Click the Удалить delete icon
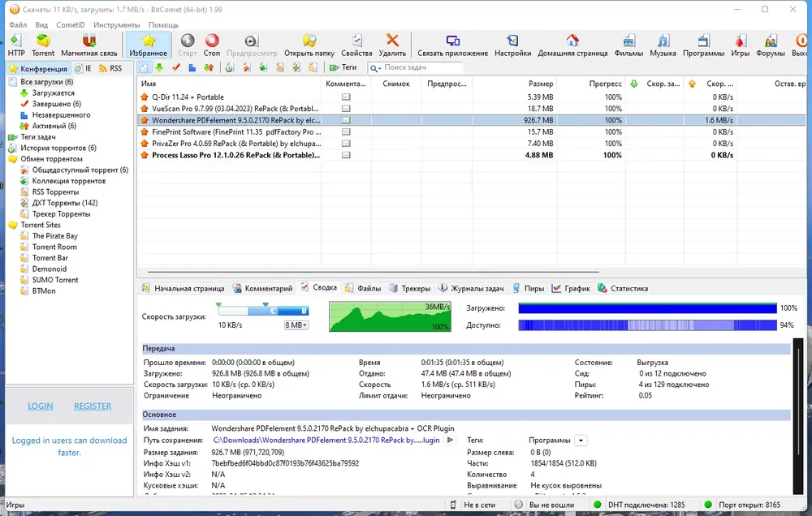 point(392,45)
